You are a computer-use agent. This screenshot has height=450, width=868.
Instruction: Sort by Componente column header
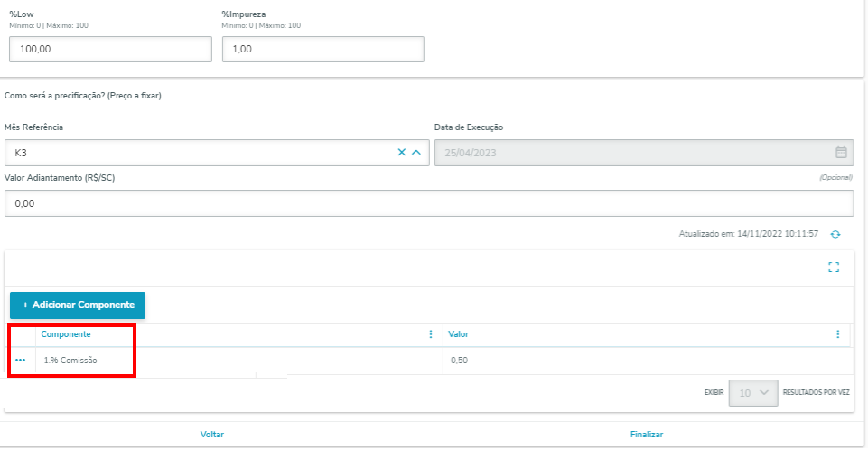point(66,334)
